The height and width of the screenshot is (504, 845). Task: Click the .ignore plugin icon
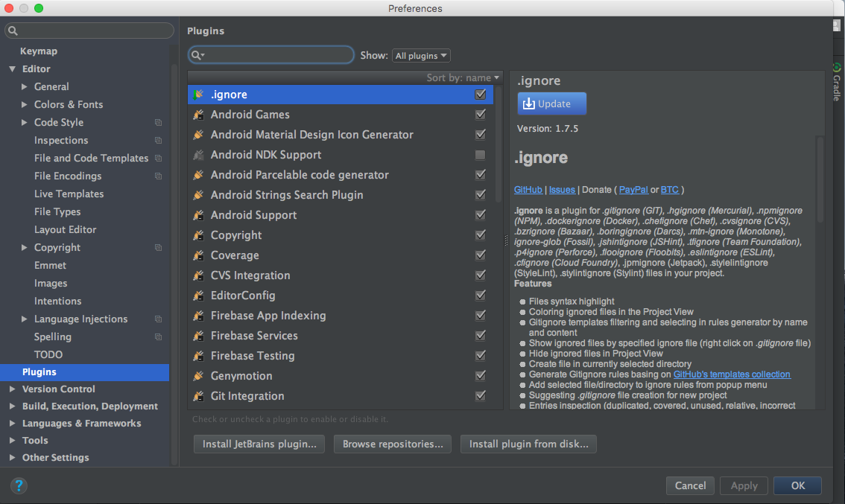[198, 95]
